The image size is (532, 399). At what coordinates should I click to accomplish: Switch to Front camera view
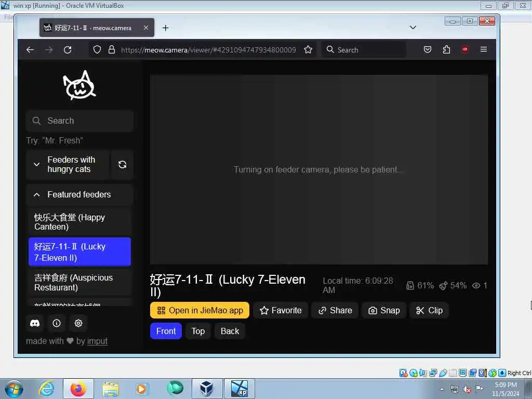(x=166, y=331)
